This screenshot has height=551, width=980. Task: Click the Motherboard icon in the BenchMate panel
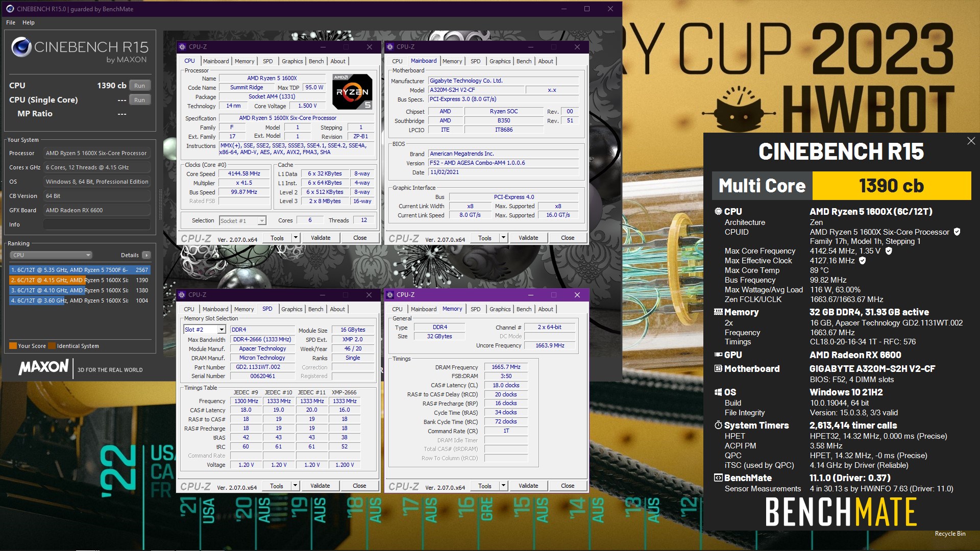point(718,368)
